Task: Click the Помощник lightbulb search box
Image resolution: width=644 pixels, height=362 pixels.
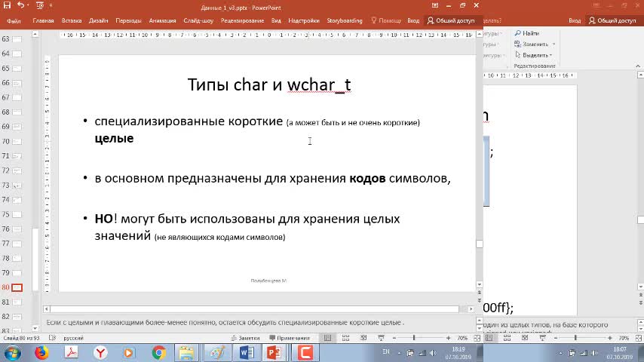Action: click(385, 20)
